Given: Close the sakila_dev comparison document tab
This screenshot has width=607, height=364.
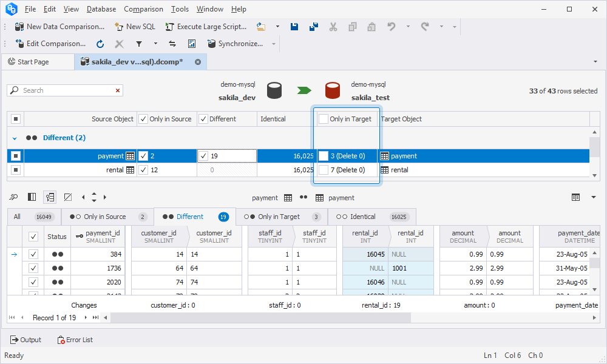Looking at the screenshot, I should (x=198, y=62).
